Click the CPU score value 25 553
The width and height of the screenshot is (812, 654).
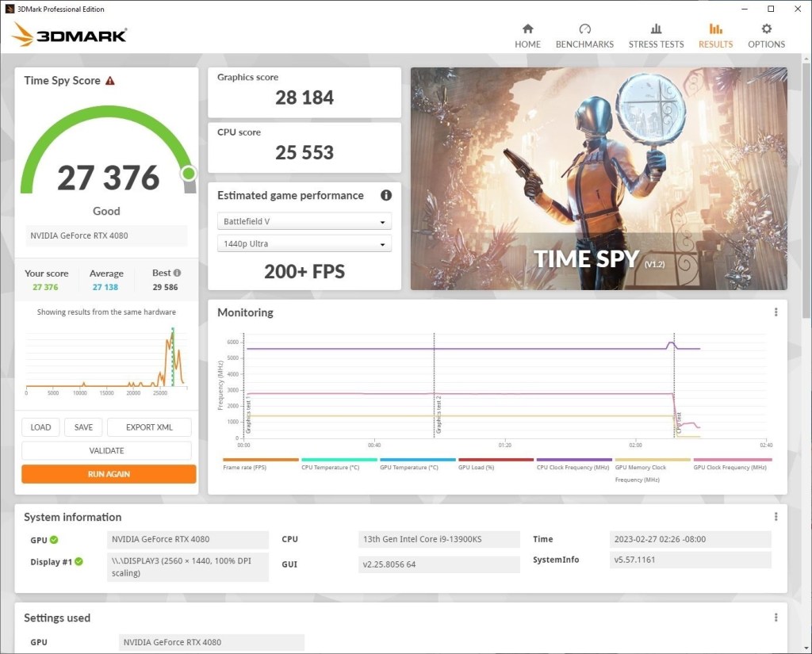[304, 152]
